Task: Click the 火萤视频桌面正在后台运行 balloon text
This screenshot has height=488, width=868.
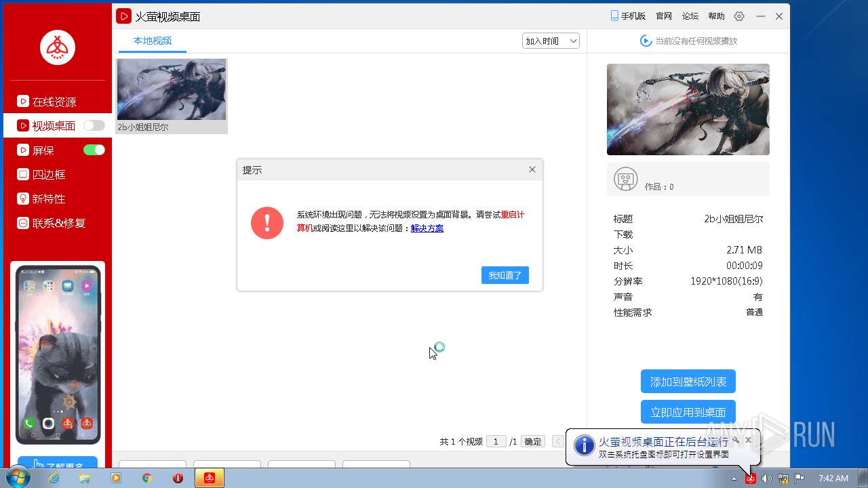Action: (x=663, y=442)
